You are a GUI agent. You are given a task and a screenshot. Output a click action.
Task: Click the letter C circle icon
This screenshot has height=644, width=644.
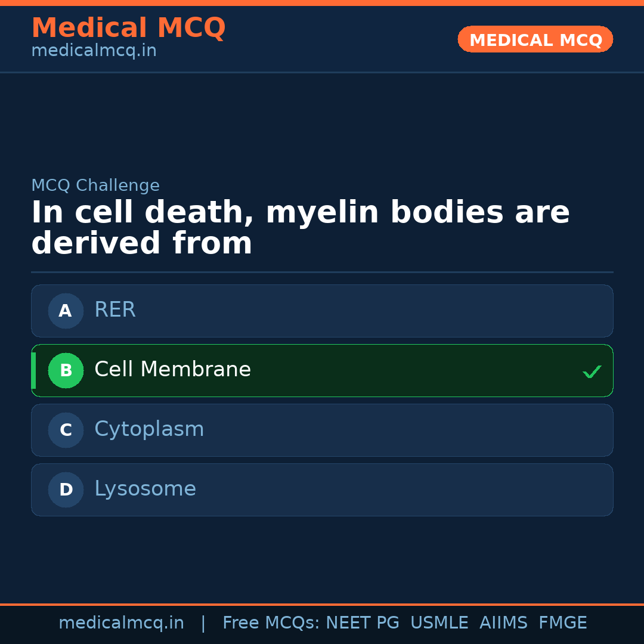tap(66, 430)
